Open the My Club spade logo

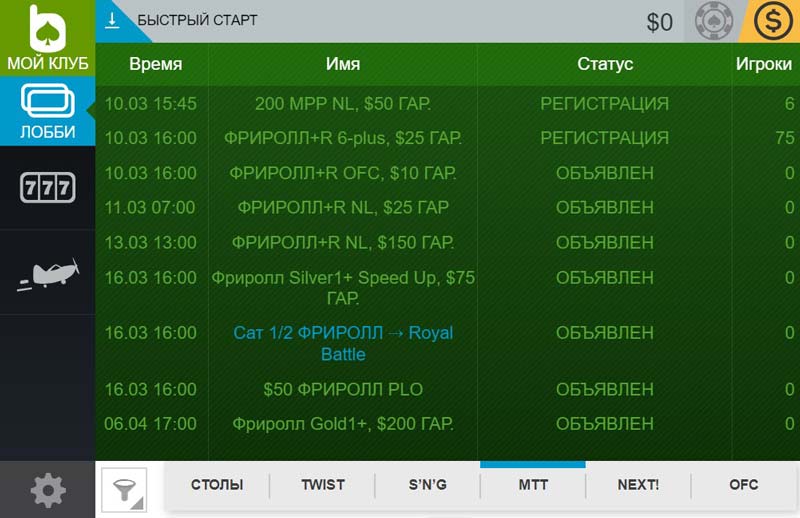click(47, 28)
